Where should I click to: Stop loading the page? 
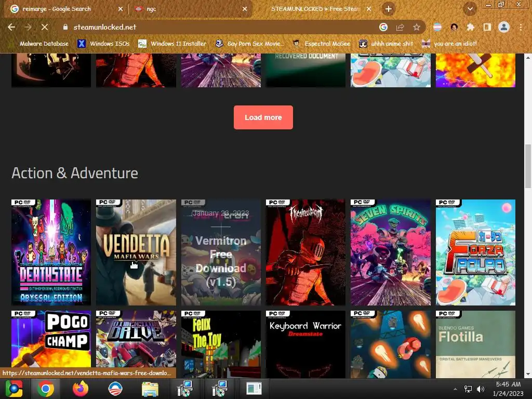tap(45, 27)
